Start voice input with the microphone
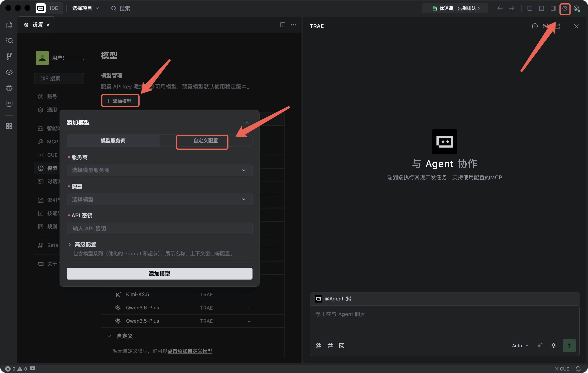Image resolution: width=588 pixels, height=373 pixels. (x=553, y=345)
